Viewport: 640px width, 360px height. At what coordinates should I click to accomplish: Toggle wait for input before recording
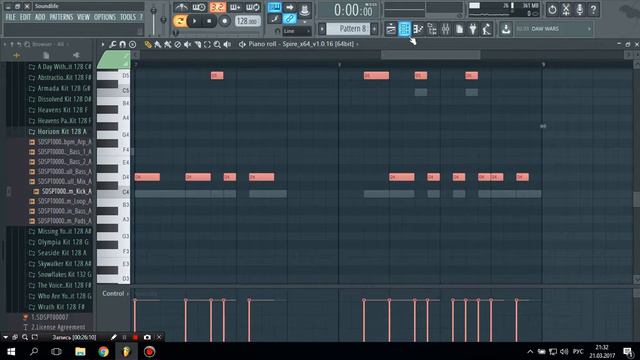point(199,7)
